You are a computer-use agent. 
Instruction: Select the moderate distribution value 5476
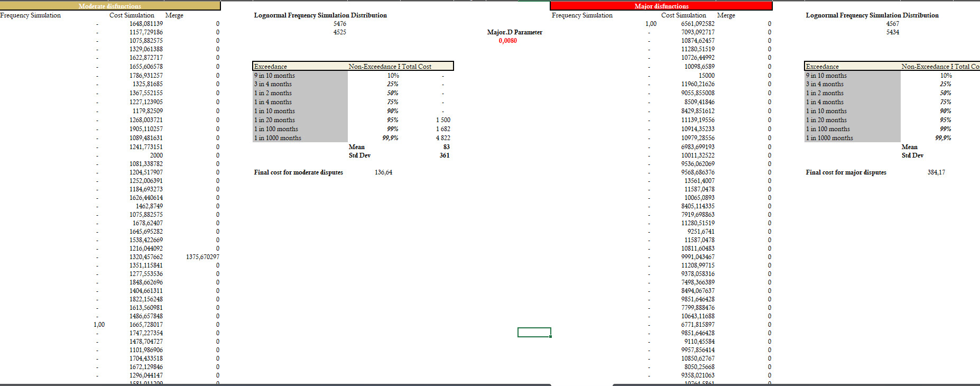coord(340,24)
